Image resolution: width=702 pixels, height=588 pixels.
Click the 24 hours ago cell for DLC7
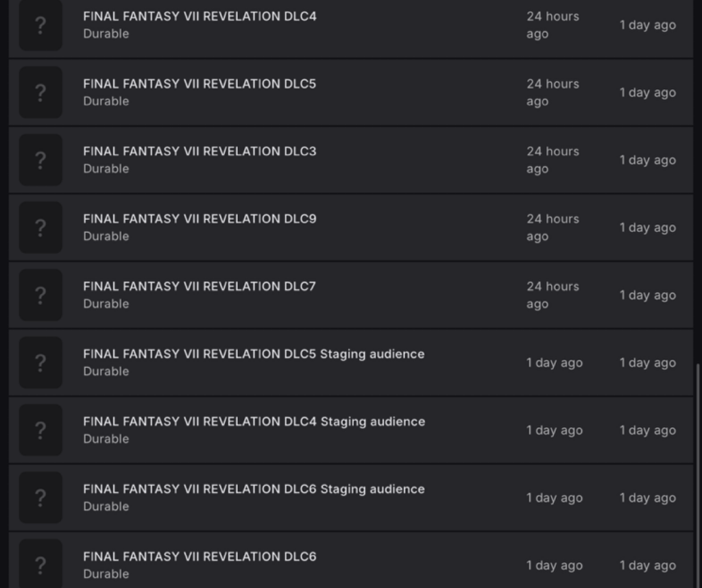click(x=553, y=295)
